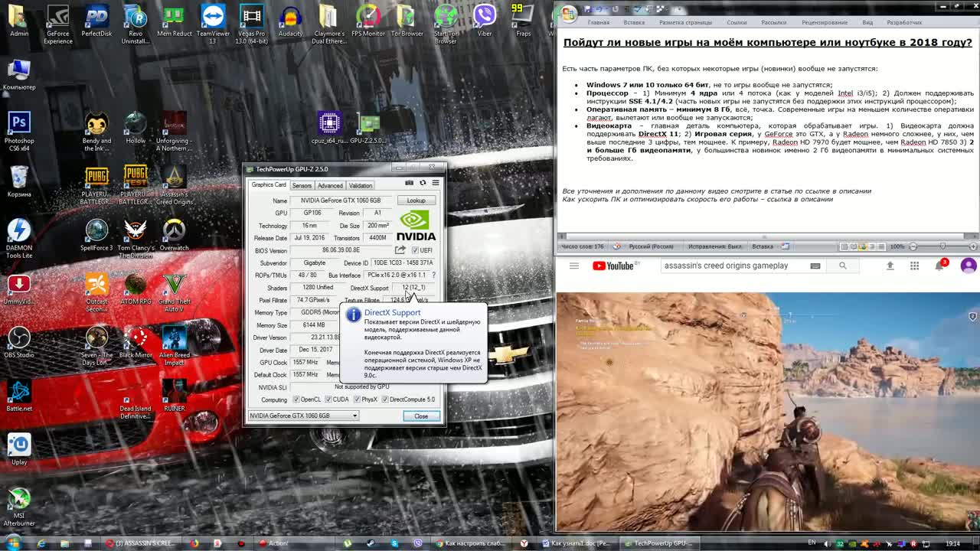Launch Vegas Pro 13.0 from the desktop
980x551 pixels.
pyautogui.click(x=251, y=23)
